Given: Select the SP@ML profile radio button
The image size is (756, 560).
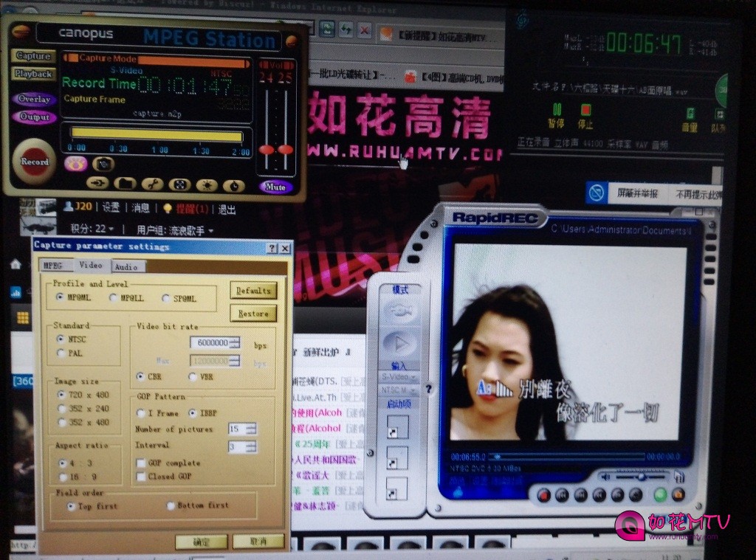Looking at the screenshot, I should click(166, 299).
